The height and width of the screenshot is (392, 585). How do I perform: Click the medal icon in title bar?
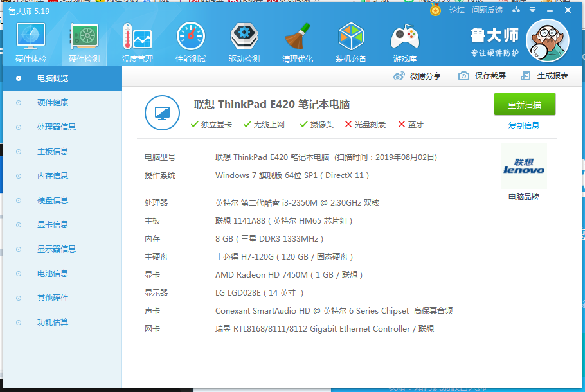[x=435, y=10]
